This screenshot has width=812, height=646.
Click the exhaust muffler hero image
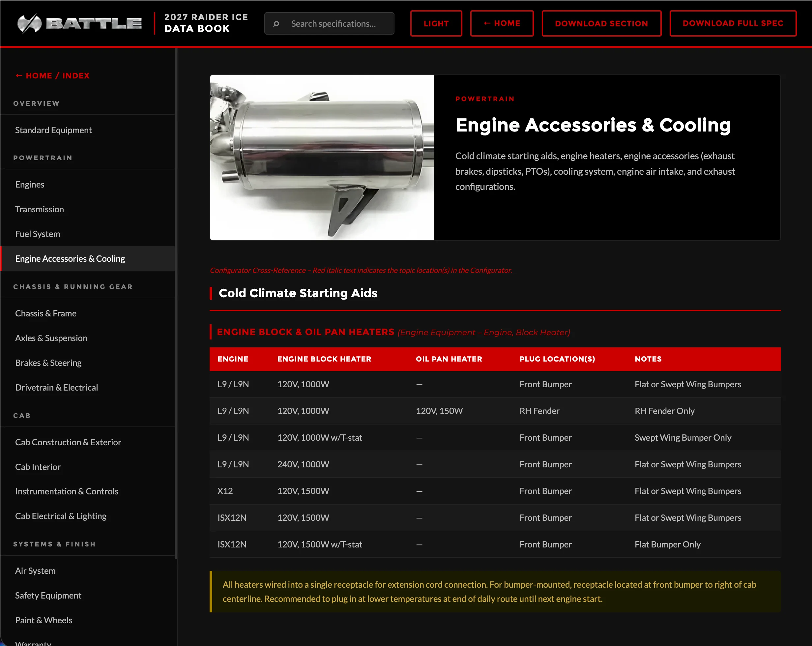[x=322, y=158]
